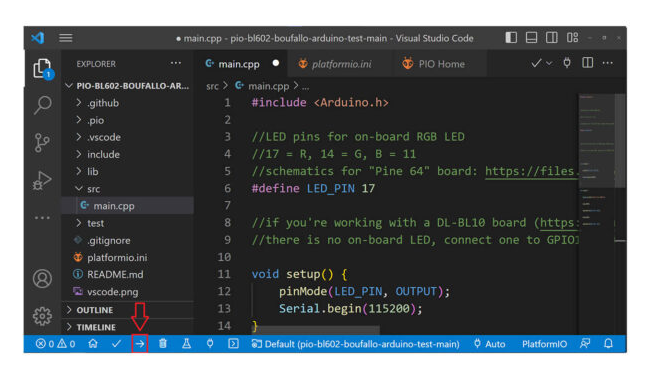Select main.cpp in the file tree
Viewport: 660px width, 374px height.
128,206
